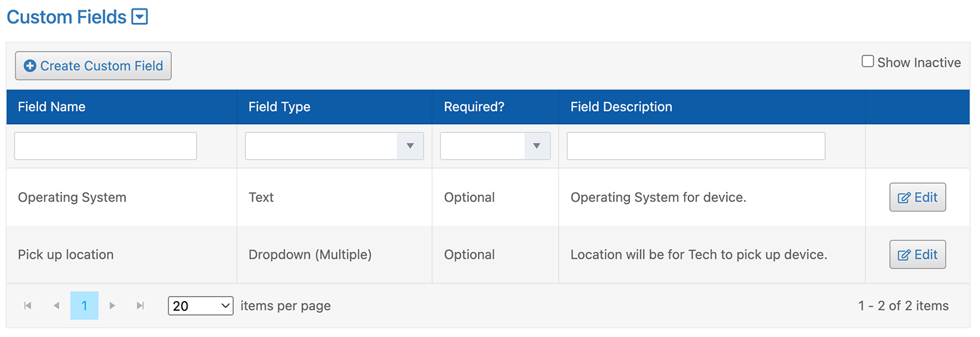Select page 1 in the pager
This screenshot has height=337, width=980.
coord(84,306)
